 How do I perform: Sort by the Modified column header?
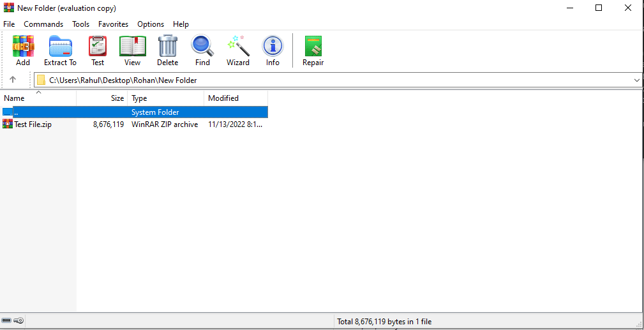point(236,98)
